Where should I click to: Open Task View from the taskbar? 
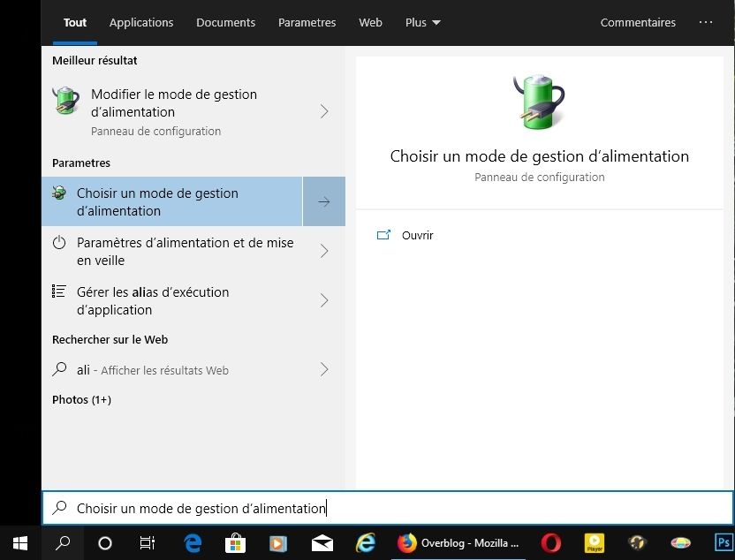coord(148,543)
